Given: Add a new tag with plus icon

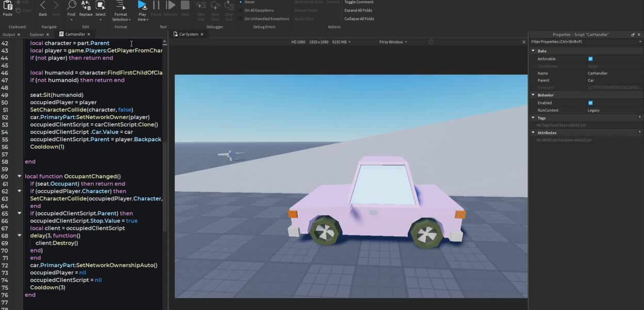Looking at the screenshot, I should pyautogui.click(x=640, y=118).
